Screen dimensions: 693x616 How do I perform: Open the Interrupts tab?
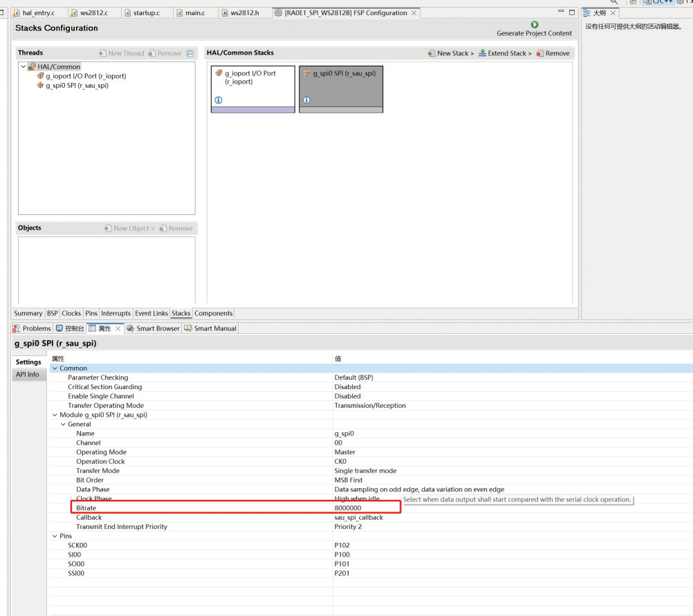click(115, 313)
